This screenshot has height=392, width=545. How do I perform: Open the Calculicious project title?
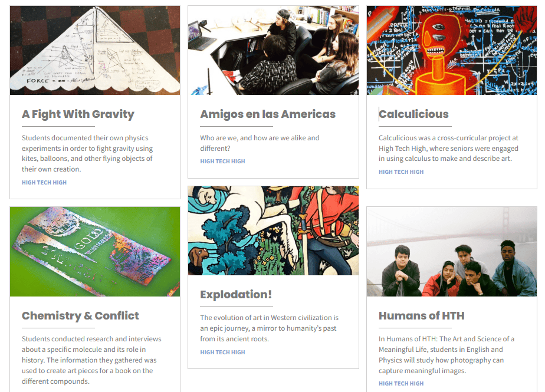(413, 114)
